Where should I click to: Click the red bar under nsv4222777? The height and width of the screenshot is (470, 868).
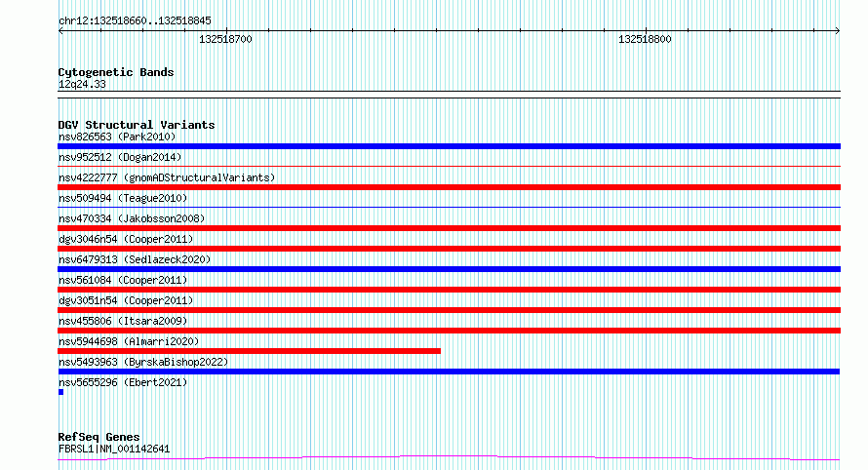click(449, 187)
